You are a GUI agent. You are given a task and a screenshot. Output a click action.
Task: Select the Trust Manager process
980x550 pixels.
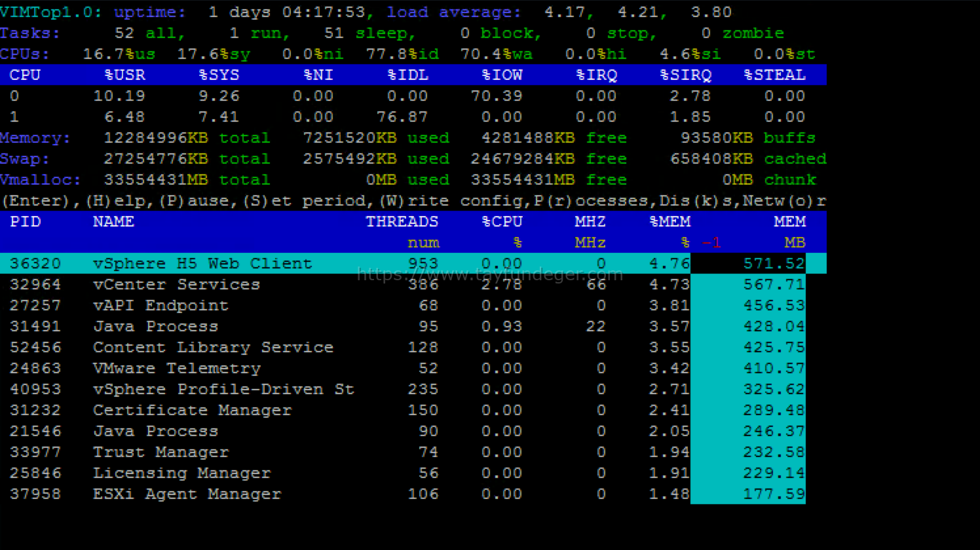coord(160,452)
